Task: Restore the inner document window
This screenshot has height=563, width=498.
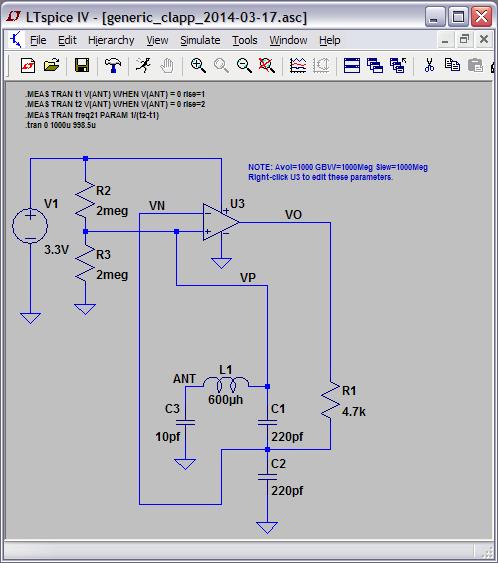Action: 464,39
